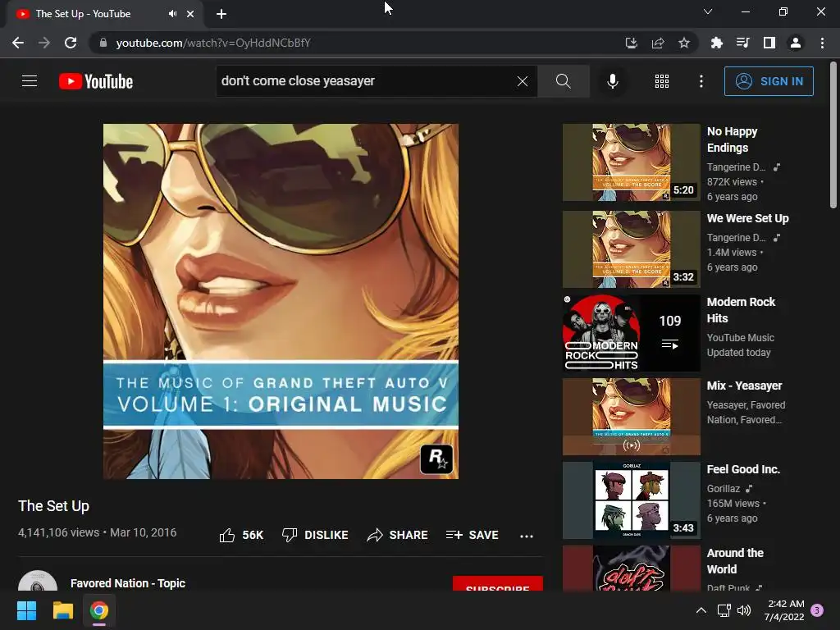
Task: Toggle the Chrome side panel
Action: pos(769,43)
